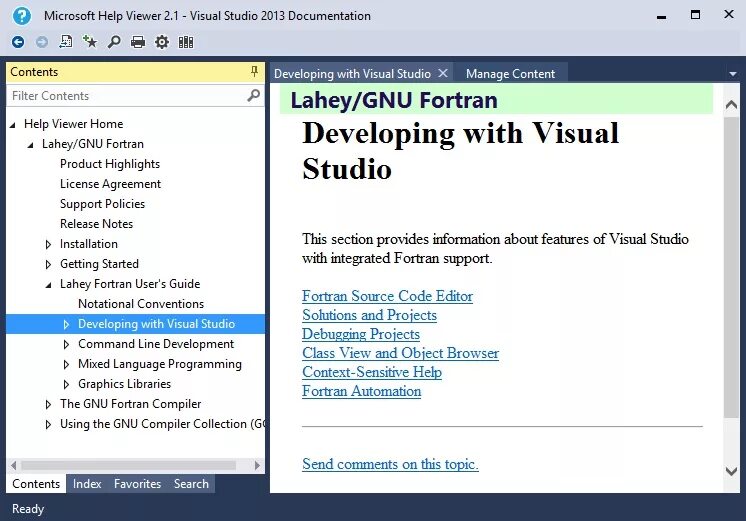Viewport: 746px width, 521px height.
Task: Switch to the Favorites tab
Action: tap(137, 483)
